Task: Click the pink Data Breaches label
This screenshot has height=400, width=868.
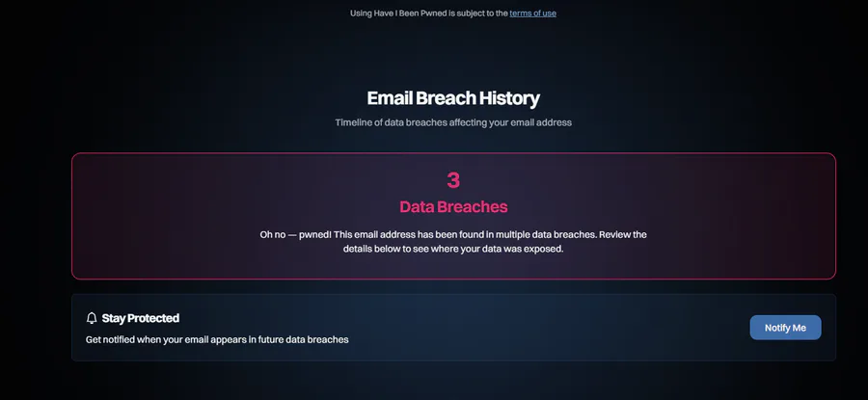Action: click(x=453, y=207)
